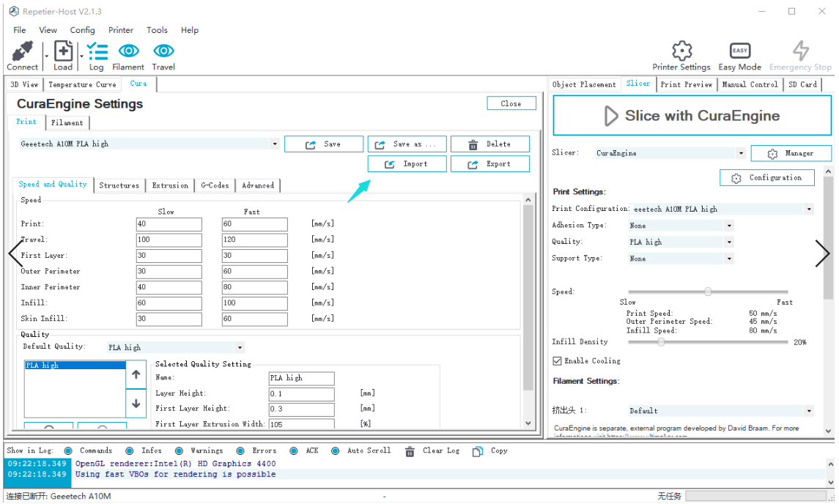The image size is (839, 504).
Task: Toggle Warnings in log filter
Action: pos(180,451)
